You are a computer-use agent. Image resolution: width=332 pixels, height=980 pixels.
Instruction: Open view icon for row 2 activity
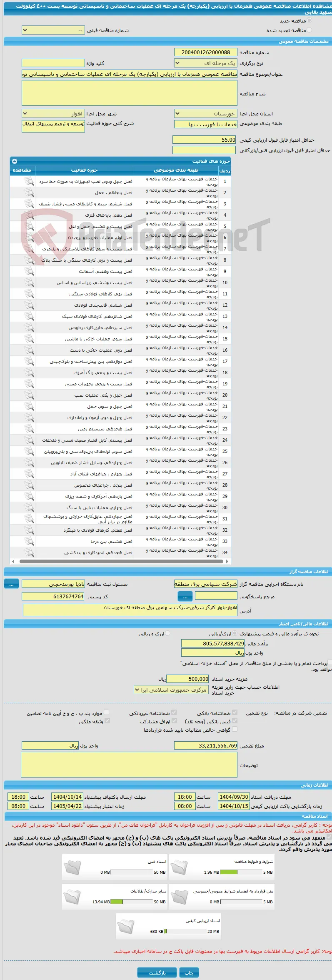click(x=29, y=192)
